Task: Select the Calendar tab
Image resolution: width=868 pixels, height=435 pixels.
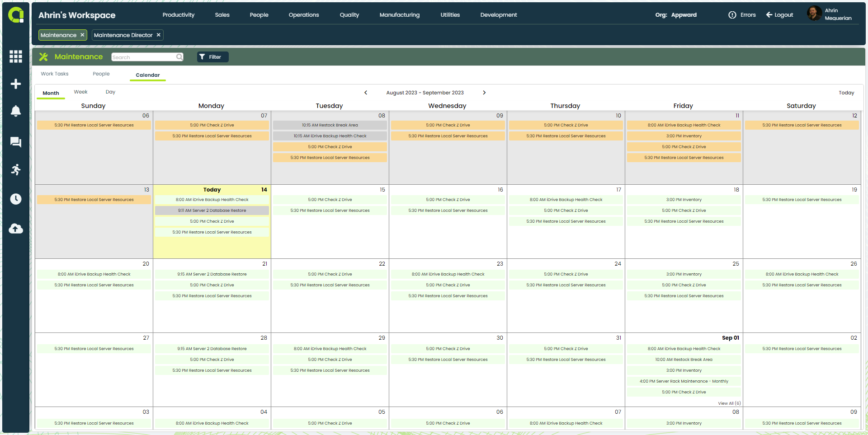Action: tap(148, 75)
